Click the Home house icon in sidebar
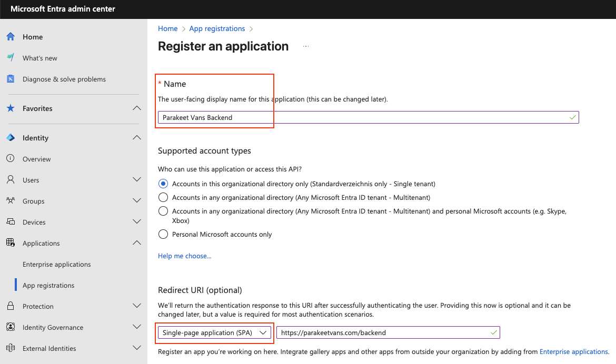Viewport: 616px width, 364px height. point(11,36)
